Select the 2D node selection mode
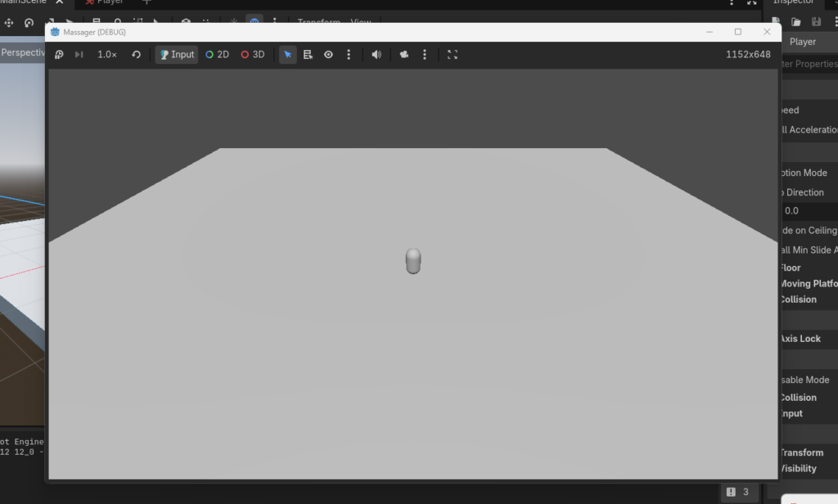 [217, 55]
